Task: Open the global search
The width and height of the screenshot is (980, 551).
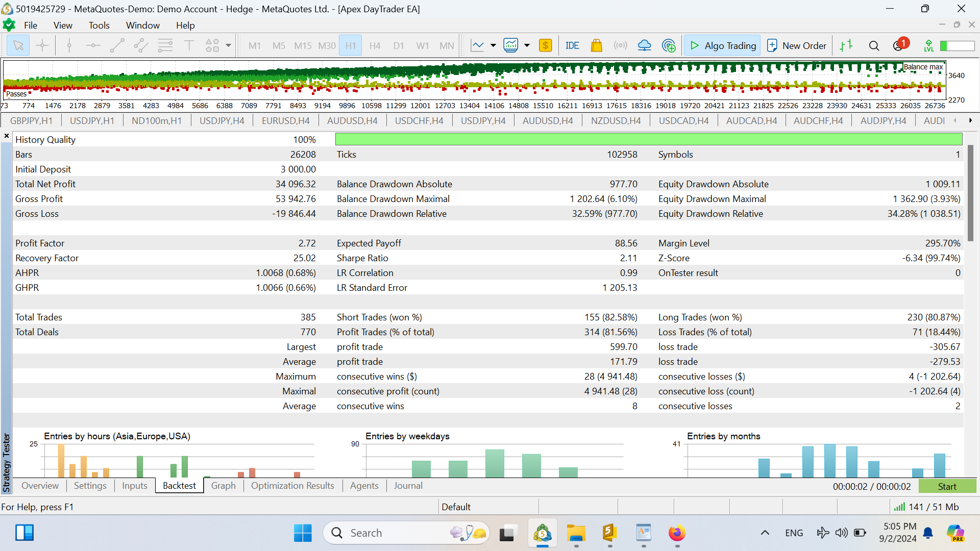Action: coord(874,45)
